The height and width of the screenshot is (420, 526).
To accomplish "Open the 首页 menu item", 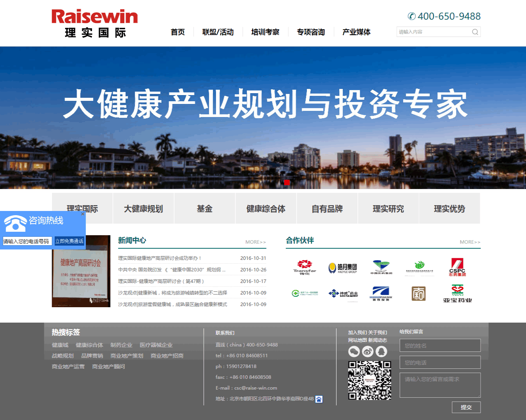I will click(x=178, y=32).
